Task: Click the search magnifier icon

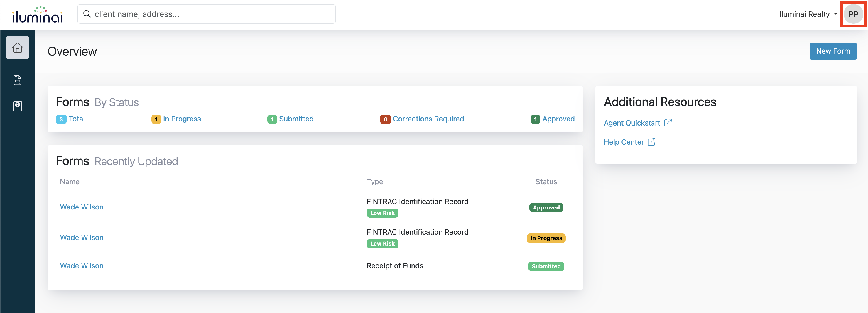Action: click(x=87, y=14)
